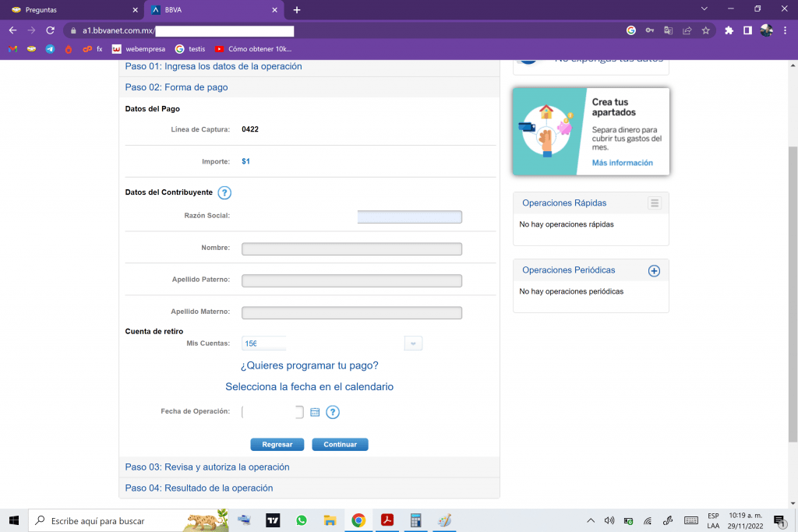Click the Continuar button
798x532 pixels.
pos(340,445)
